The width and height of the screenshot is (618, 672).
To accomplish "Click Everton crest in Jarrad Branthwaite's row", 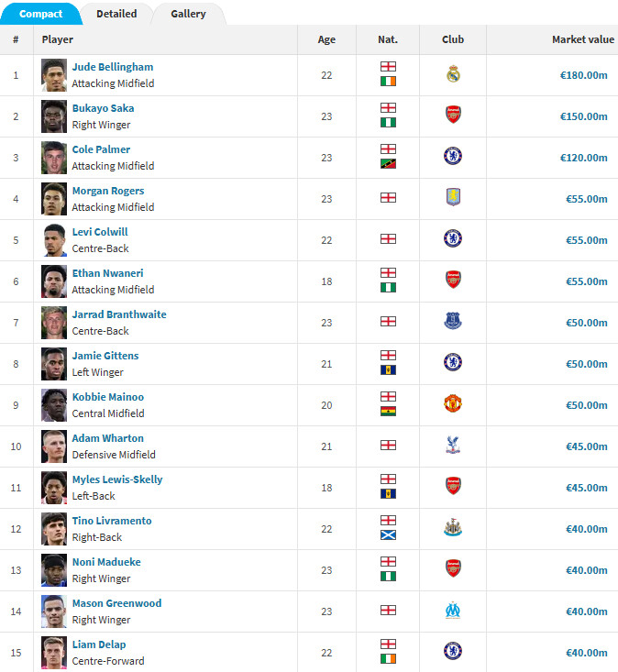I will point(452,322).
